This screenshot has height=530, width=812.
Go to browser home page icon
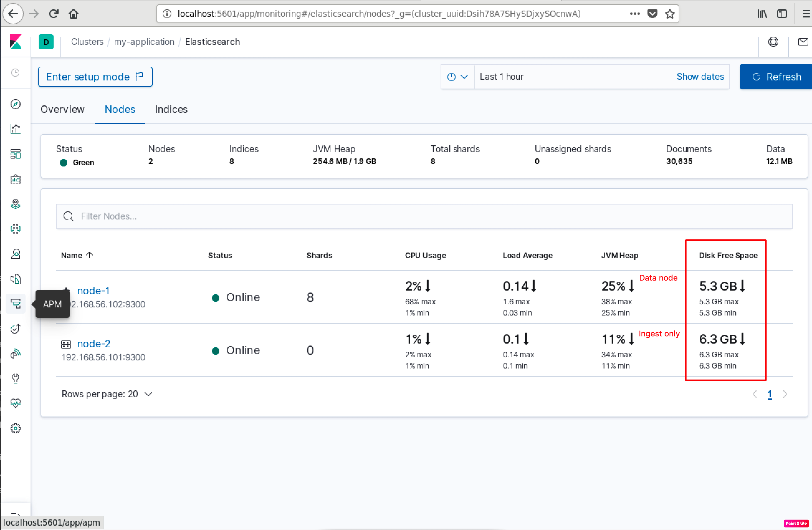click(x=73, y=14)
